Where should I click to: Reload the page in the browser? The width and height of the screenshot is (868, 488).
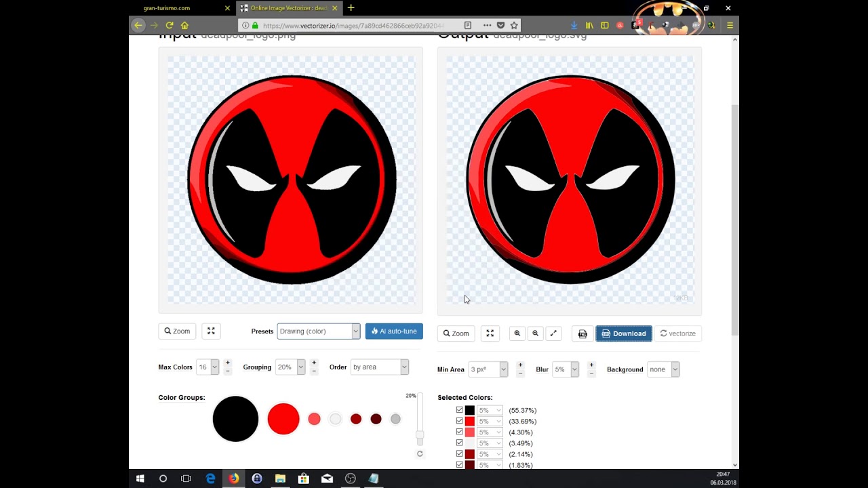[x=170, y=25]
